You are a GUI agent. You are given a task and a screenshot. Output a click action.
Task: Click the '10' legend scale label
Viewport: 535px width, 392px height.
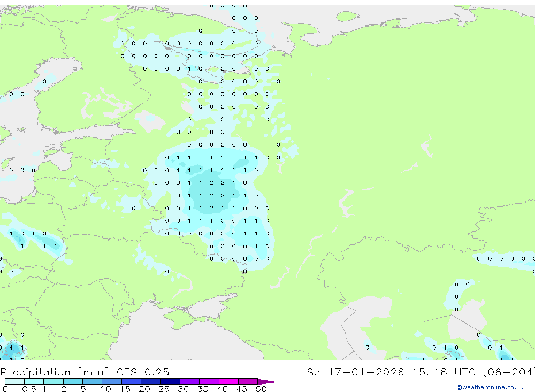pos(106,389)
